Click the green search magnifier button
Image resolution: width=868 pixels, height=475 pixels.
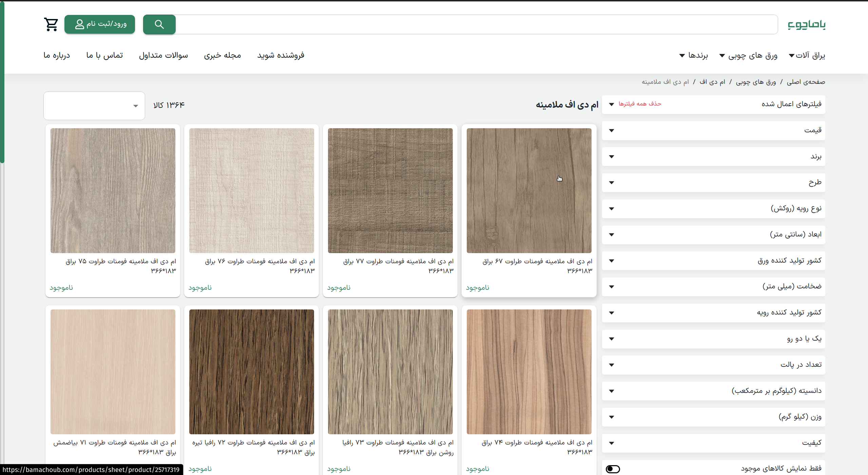[159, 24]
